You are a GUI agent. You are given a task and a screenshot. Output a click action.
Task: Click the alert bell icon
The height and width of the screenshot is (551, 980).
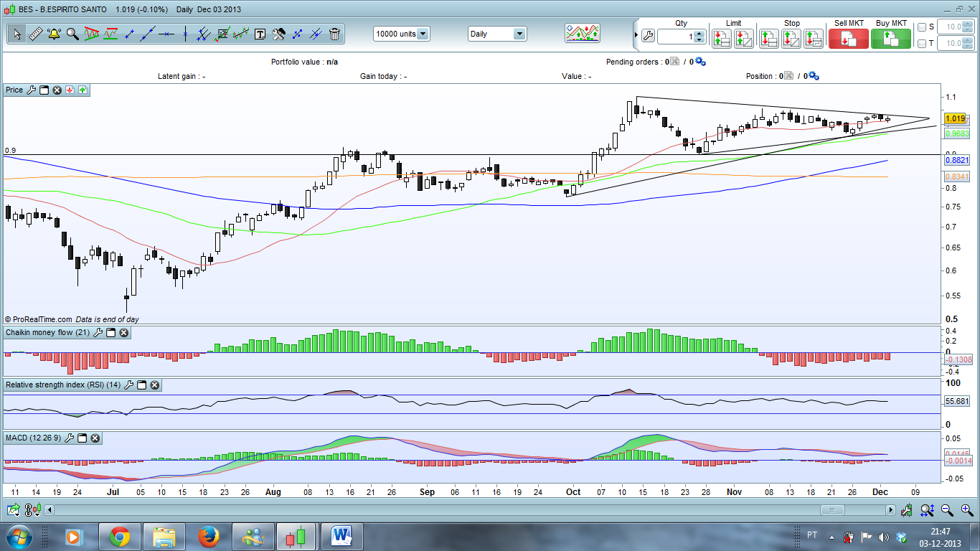click(x=54, y=34)
